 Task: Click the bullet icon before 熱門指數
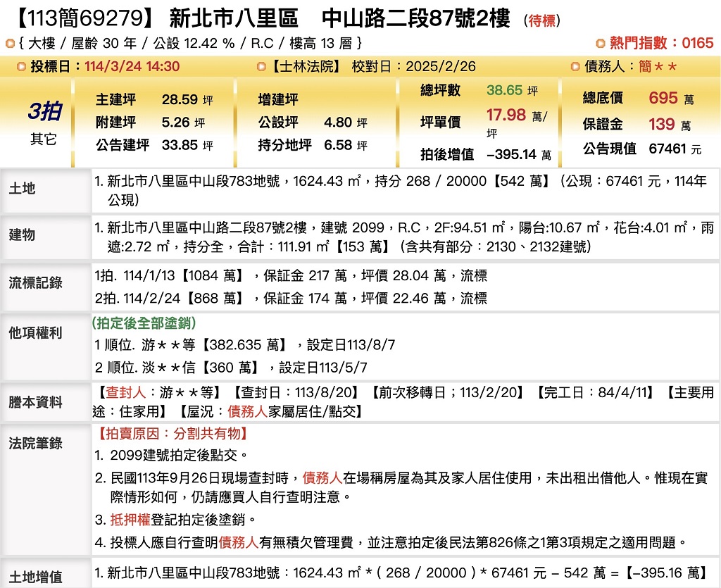601,44
